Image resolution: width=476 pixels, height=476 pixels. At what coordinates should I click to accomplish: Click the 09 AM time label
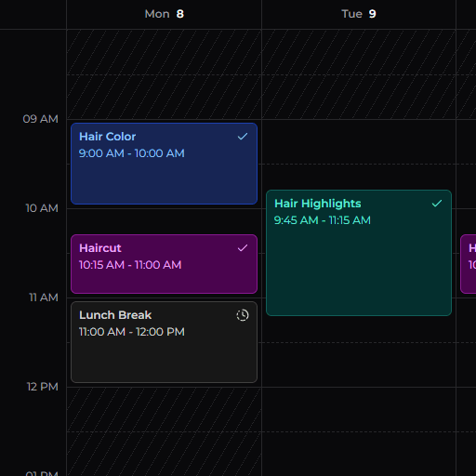pos(40,119)
